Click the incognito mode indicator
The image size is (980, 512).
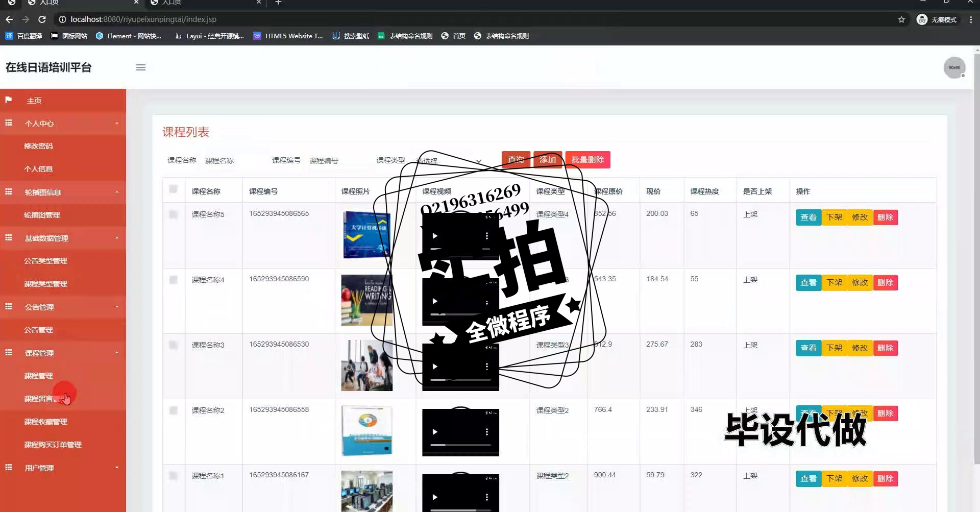coord(937,19)
